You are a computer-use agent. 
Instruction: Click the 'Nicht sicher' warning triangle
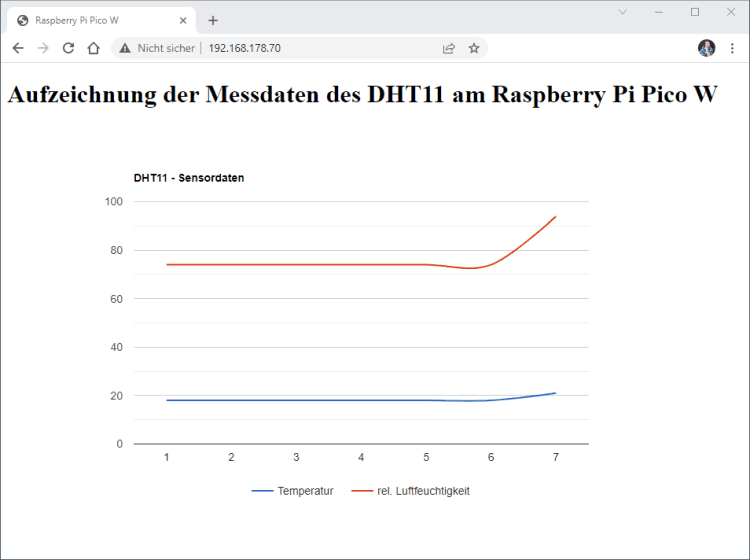coord(125,48)
